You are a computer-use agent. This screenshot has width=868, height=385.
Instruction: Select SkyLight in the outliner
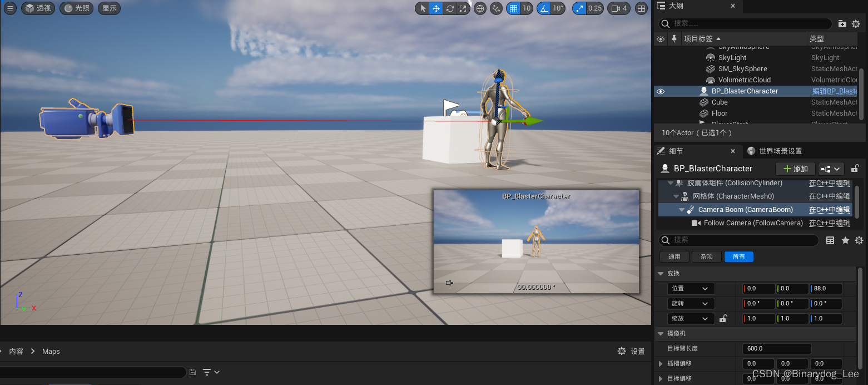[732, 58]
